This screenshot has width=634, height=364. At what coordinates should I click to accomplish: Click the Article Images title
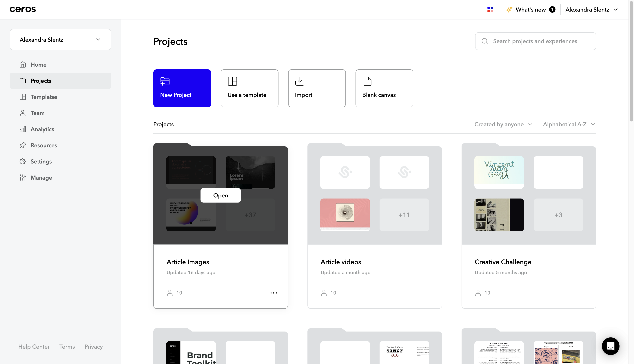188,262
